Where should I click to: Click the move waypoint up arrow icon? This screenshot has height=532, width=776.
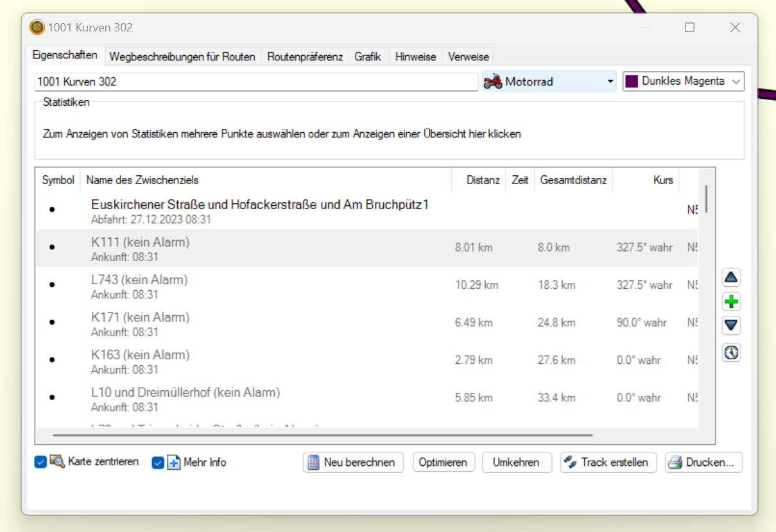(731, 278)
